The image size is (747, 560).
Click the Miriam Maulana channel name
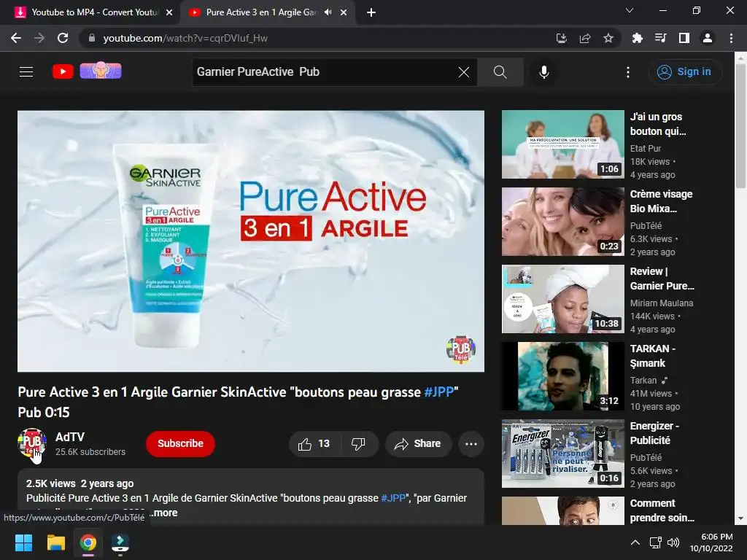point(661,303)
